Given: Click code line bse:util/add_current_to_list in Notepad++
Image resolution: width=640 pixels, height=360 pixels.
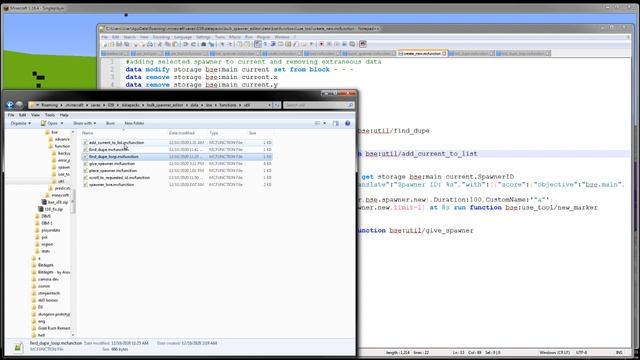Looking at the screenshot, I should [421, 154].
